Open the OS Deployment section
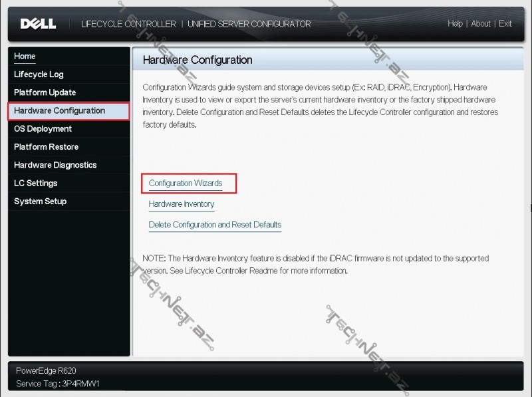 43,129
